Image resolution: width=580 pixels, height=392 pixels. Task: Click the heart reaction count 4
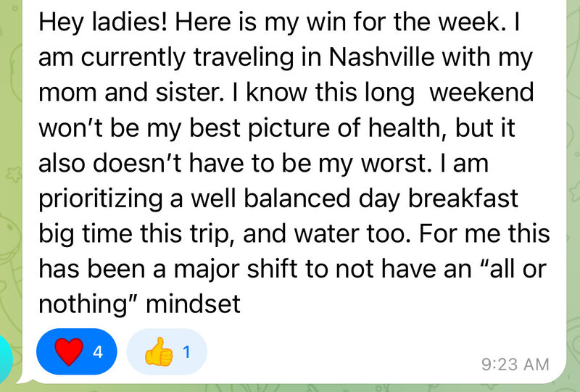98,351
